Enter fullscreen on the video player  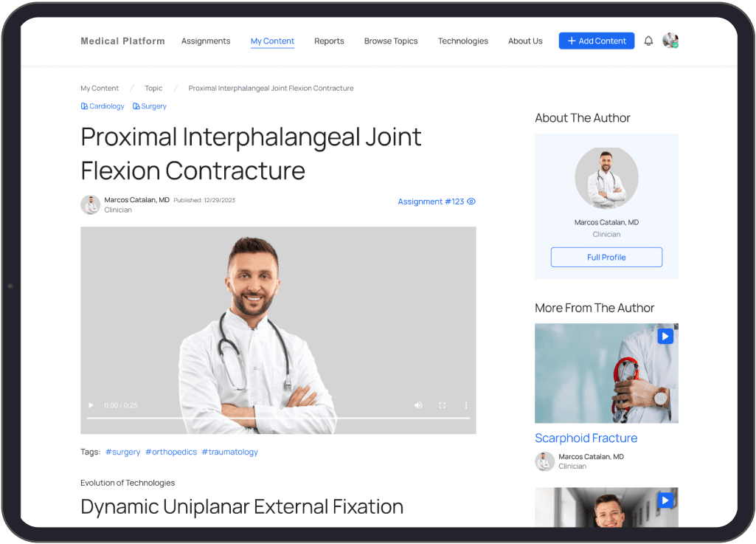(442, 405)
